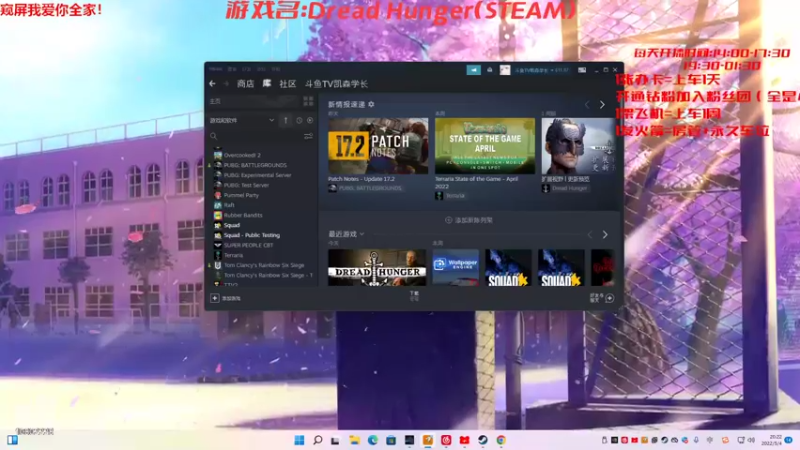800x450 pixels.
Task: Select Tom Clancy's Rainbow Six Siege
Action: [x=264, y=265]
